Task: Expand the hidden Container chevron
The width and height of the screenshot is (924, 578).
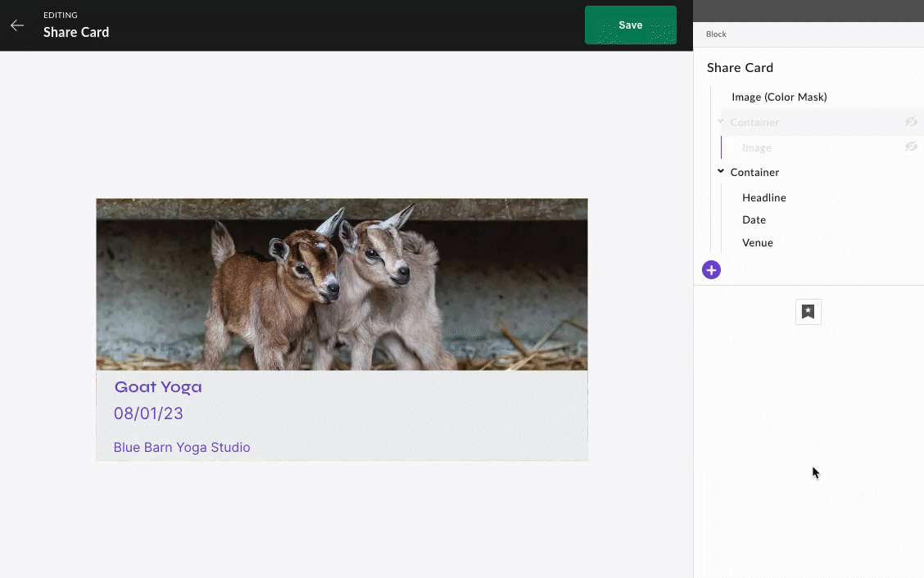Action: click(x=721, y=121)
